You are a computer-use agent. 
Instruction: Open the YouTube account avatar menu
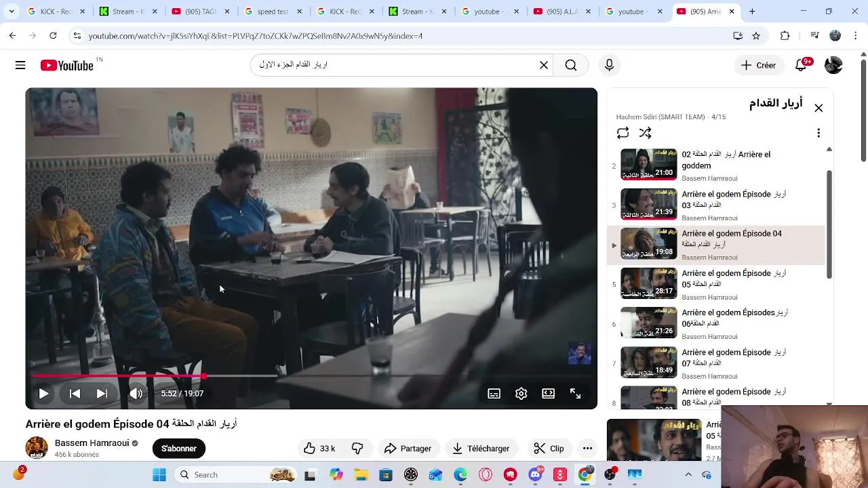pos(833,65)
